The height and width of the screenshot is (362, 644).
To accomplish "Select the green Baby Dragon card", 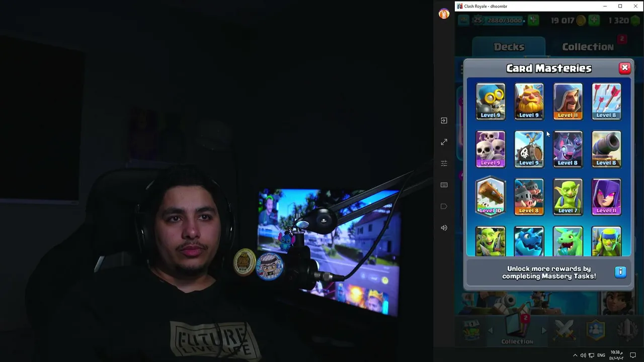I will tap(568, 241).
